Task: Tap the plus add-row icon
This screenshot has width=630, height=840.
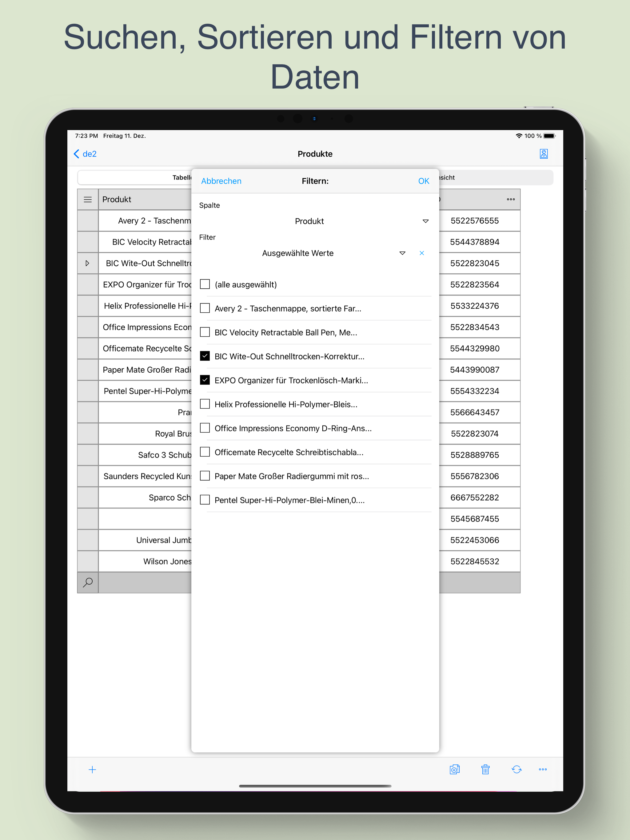Action: [92, 770]
